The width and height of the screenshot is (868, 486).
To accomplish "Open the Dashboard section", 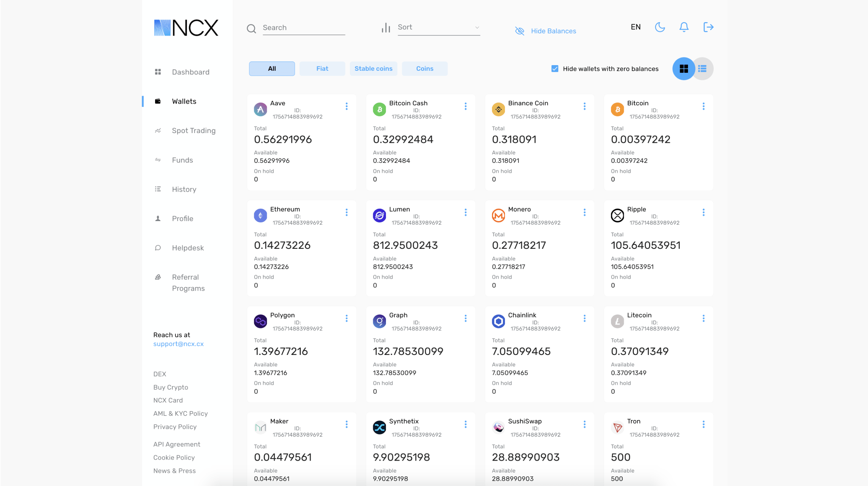I will [x=190, y=72].
